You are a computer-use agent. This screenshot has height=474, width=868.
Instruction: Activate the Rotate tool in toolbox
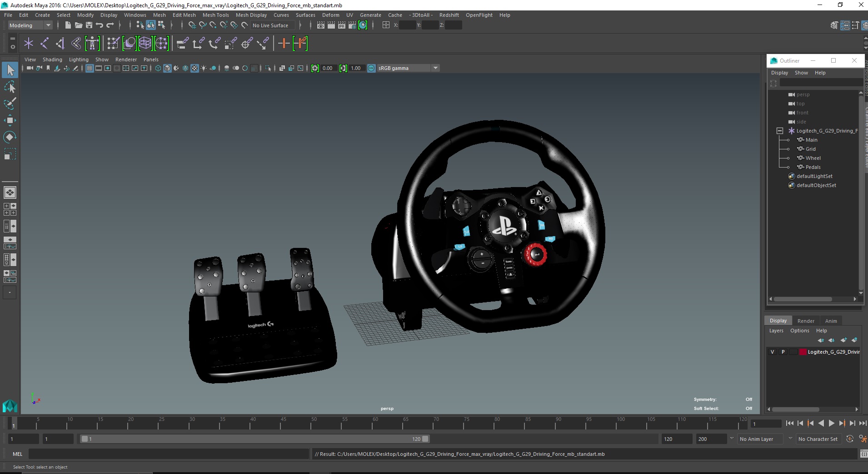[x=10, y=137]
